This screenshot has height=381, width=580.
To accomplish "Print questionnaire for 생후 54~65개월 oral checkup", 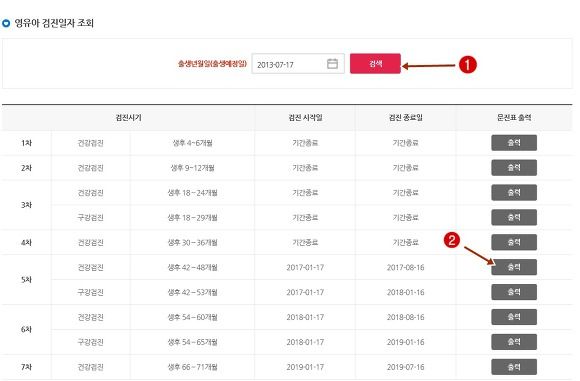I will (x=514, y=342).
